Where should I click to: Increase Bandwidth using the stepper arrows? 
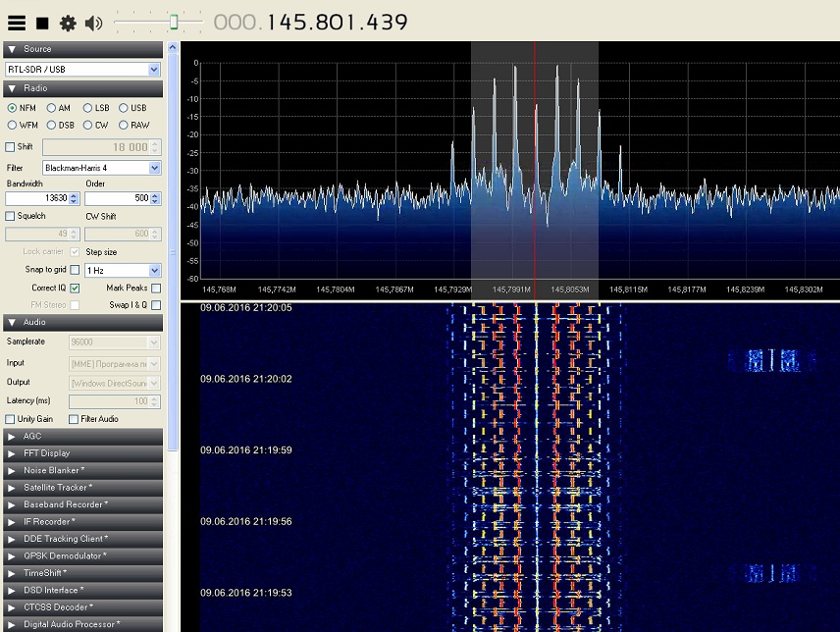(x=74, y=195)
